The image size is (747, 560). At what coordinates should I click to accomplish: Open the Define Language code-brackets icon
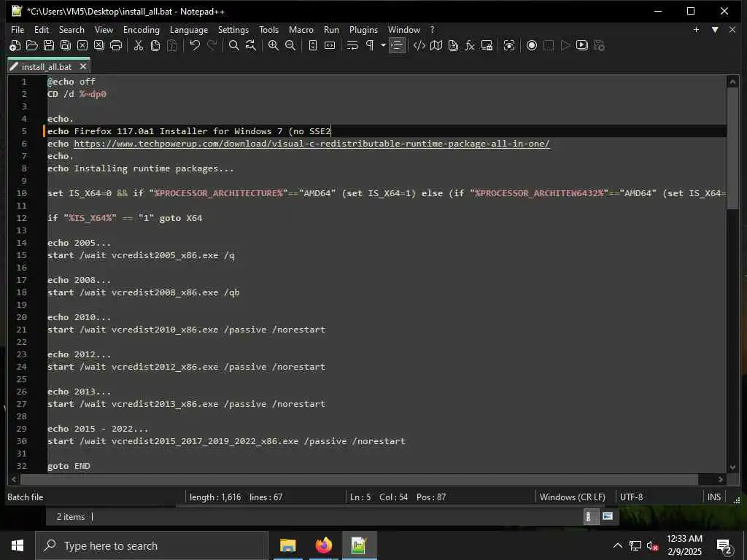point(419,46)
